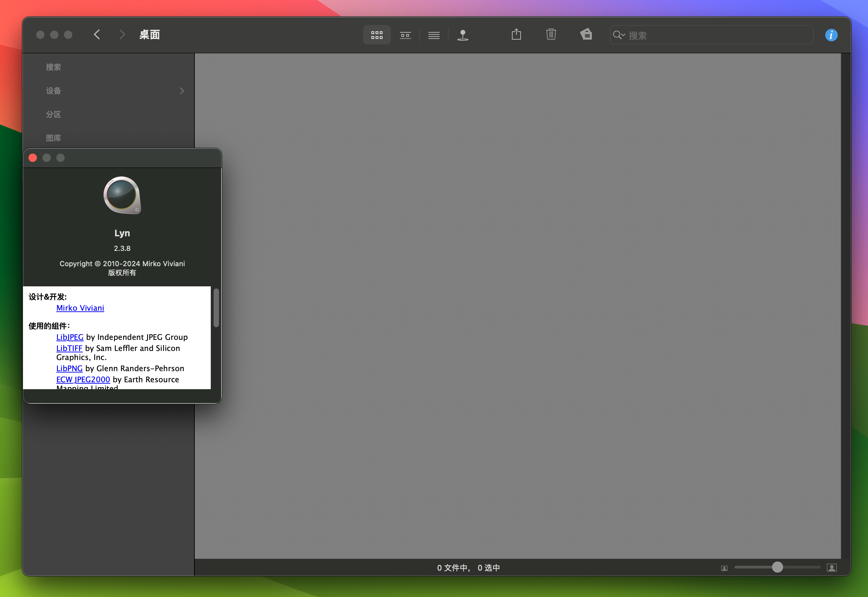Viewport: 868px width, 597px height.
Task: Open the search options magnifier dropdown
Action: pos(619,35)
